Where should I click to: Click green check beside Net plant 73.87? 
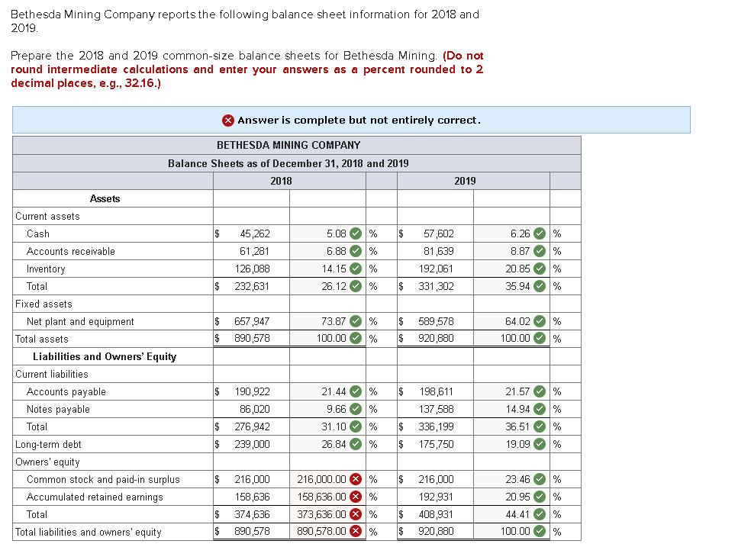point(356,321)
